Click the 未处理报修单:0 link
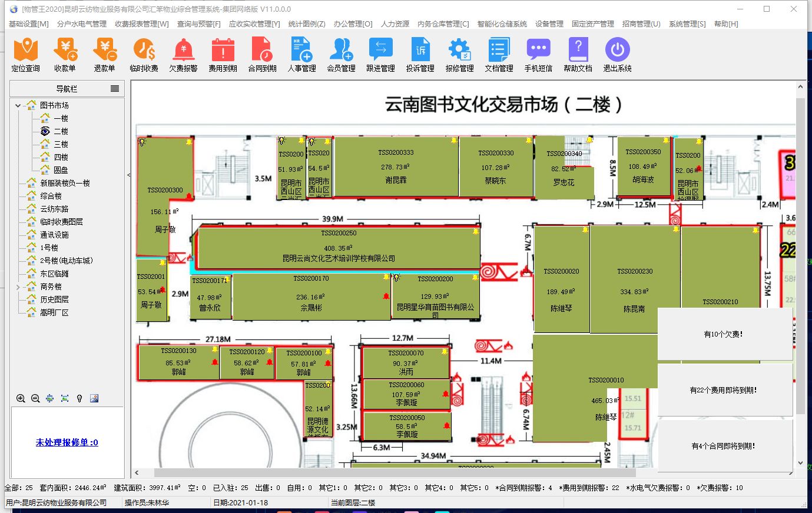 (x=67, y=442)
